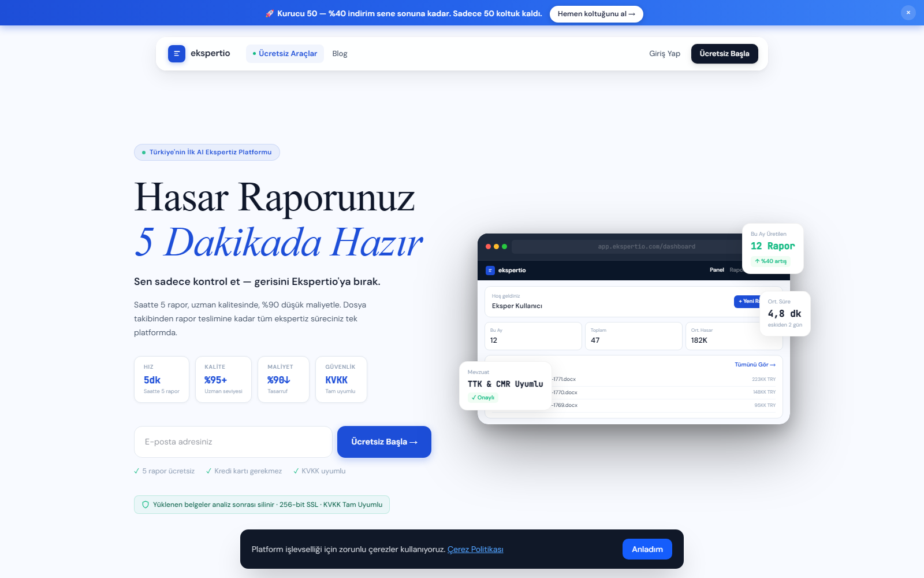Click the shield icon in security notice
Image resolution: width=924 pixels, height=578 pixels.
pos(146,505)
